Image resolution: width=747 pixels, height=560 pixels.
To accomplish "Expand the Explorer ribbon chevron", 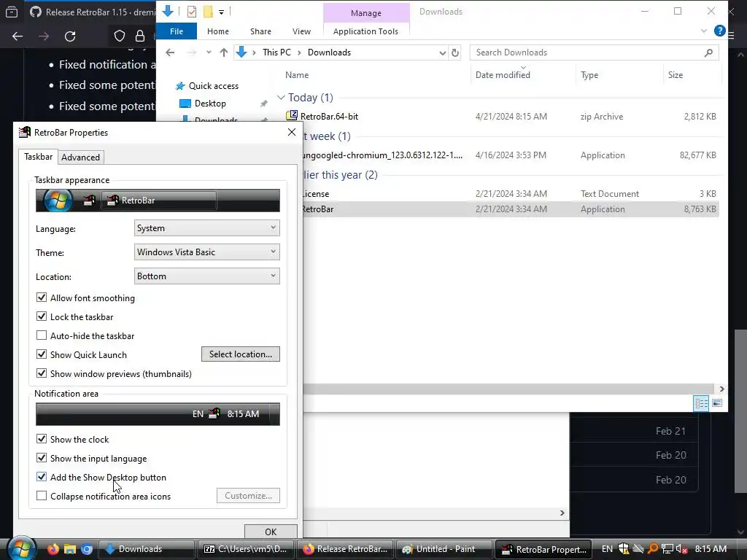I will (x=704, y=31).
